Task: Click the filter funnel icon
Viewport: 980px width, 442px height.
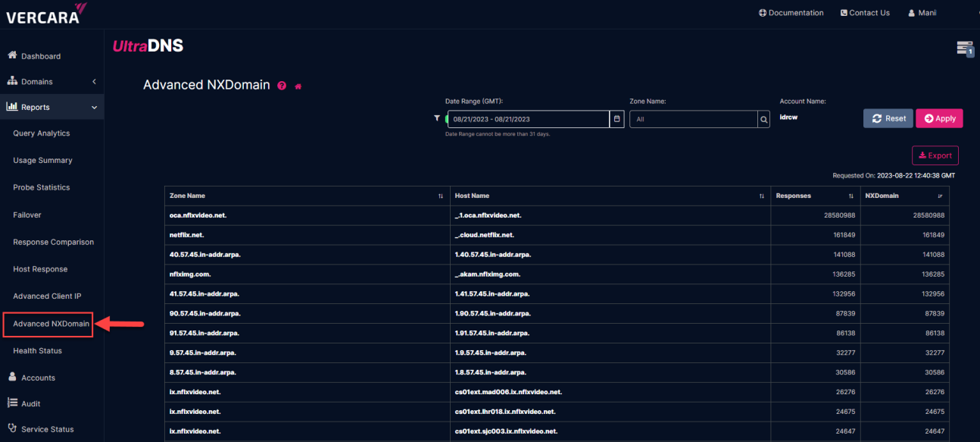Action: [x=436, y=118]
